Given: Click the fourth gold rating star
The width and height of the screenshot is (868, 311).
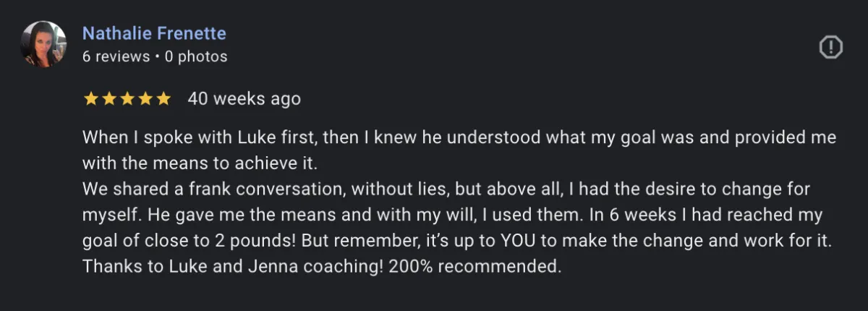Looking at the screenshot, I should [x=145, y=98].
